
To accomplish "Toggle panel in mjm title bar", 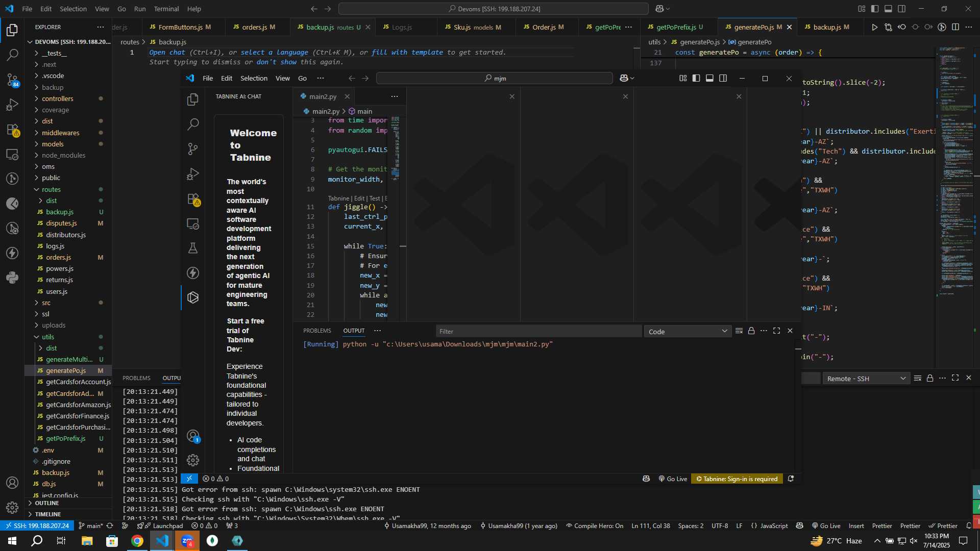I will pyautogui.click(x=709, y=78).
